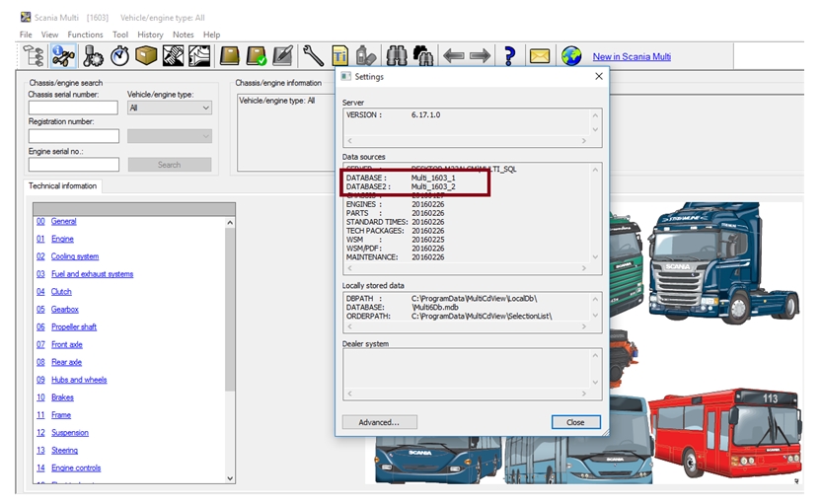Click the red bus number 113 image
The width and height of the screenshot is (822, 504).
(725, 433)
